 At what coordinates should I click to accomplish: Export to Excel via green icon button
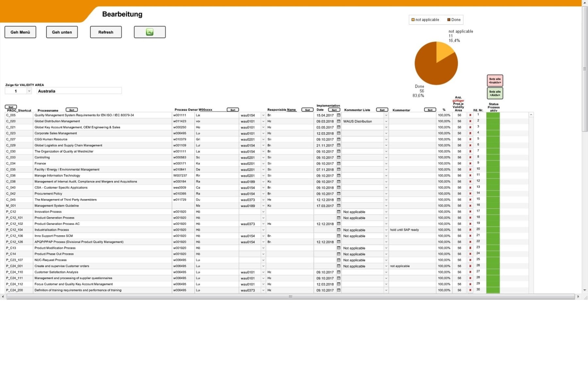click(x=150, y=32)
